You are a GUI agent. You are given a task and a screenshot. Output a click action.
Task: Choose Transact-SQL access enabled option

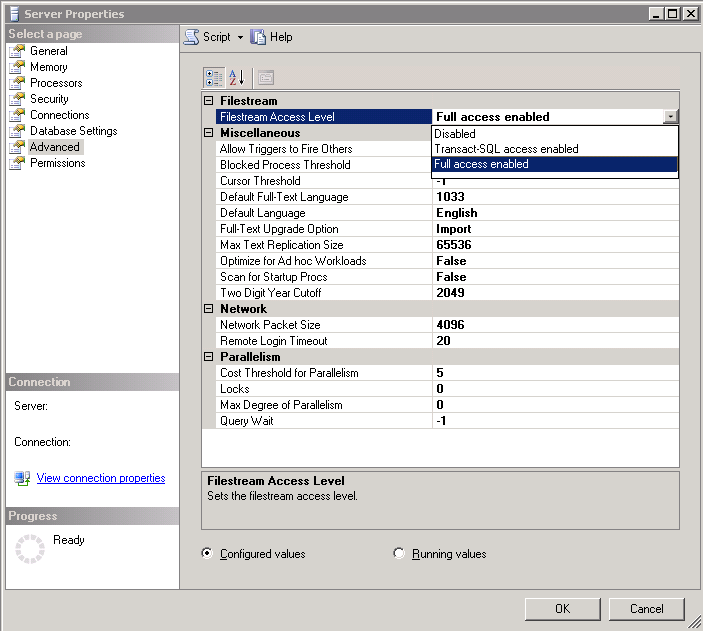(555, 149)
